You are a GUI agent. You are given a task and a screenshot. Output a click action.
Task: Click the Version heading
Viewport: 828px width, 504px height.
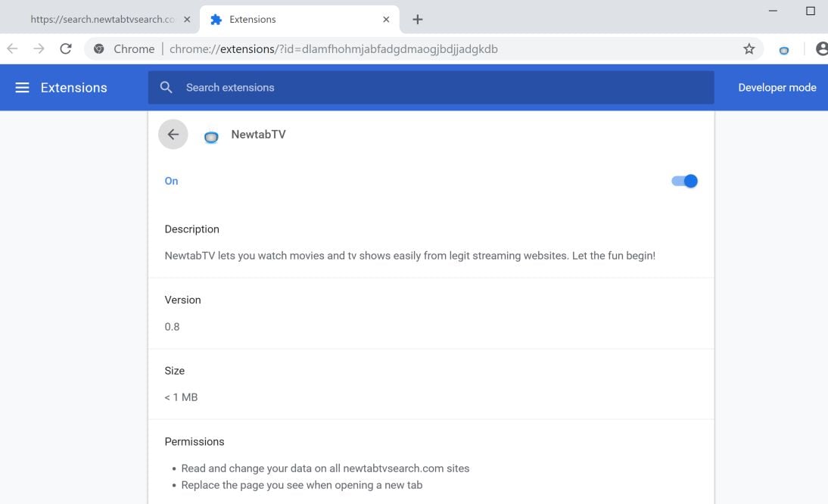[182, 300]
